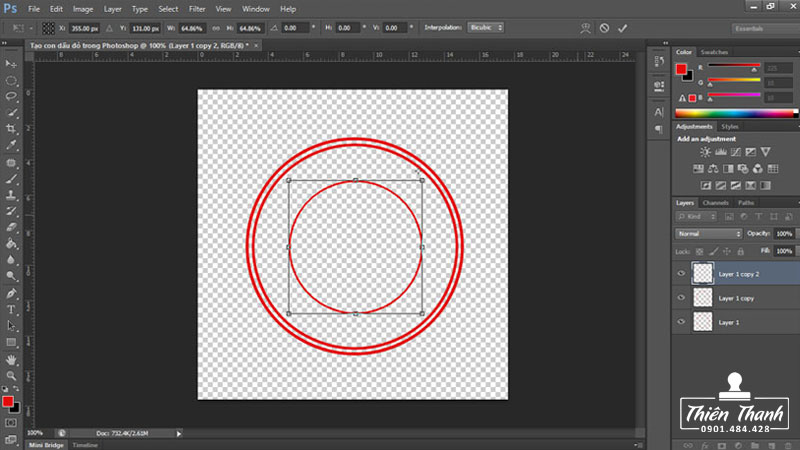Close the document tab
Screen dimensions: 800x450
coord(256,45)
